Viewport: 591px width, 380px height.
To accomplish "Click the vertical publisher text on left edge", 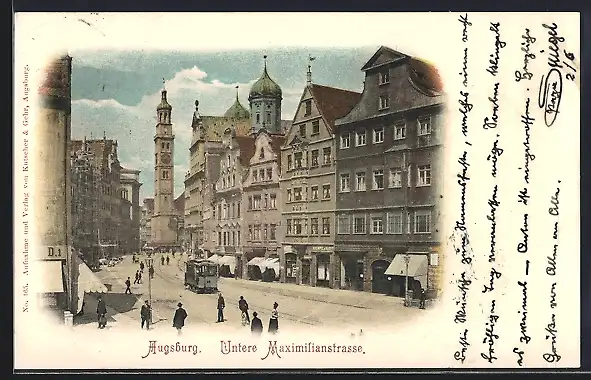I will tap(26, 188).
